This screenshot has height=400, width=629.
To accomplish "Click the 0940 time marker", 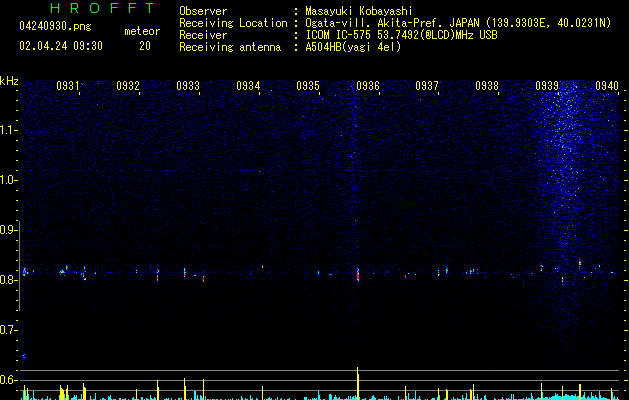I will [x=607, y=85].
